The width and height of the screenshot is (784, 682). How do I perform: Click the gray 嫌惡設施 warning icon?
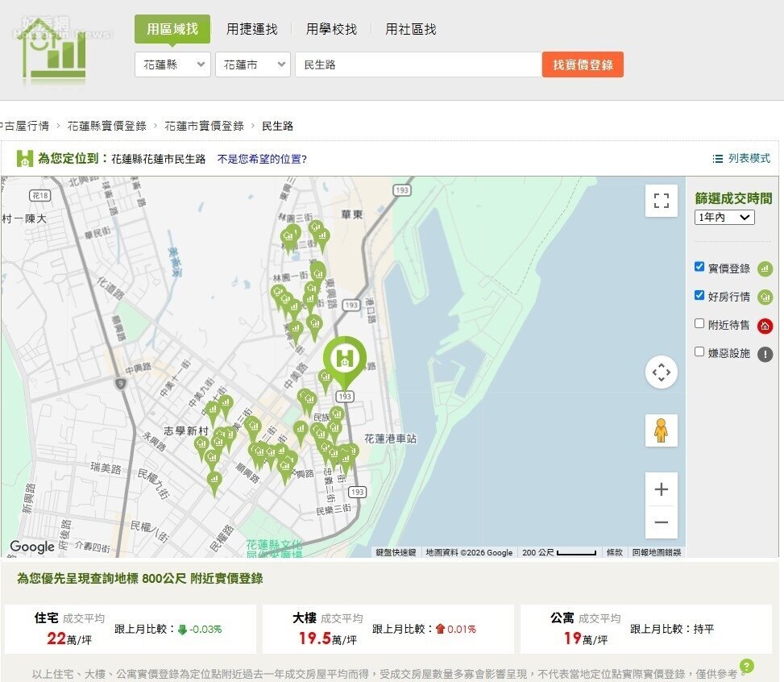click(x=765, y=354)
